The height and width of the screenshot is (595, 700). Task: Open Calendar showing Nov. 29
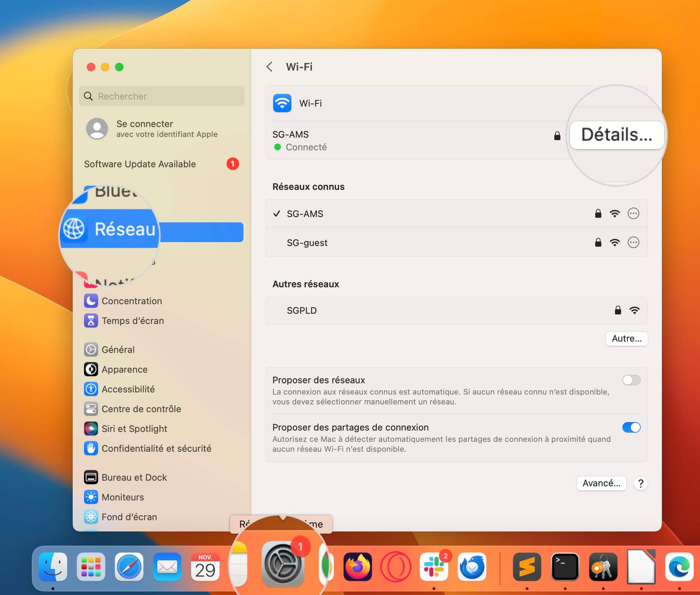[x=205, y=567]
